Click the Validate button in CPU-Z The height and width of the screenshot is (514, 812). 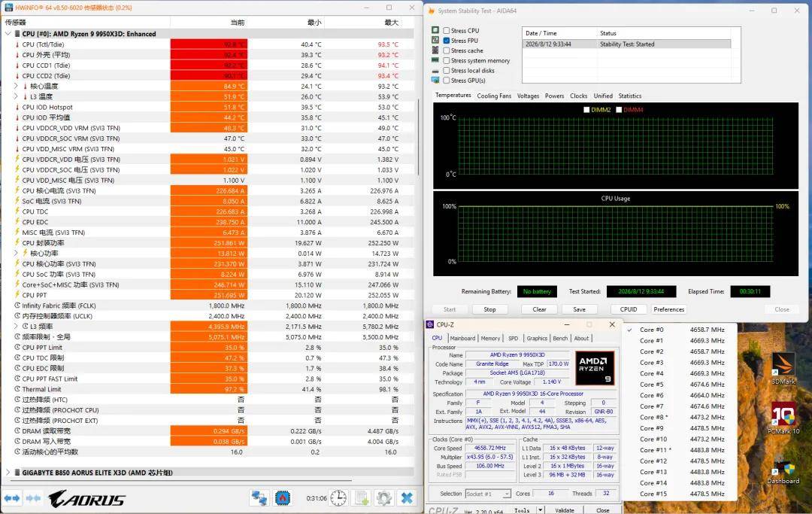(x=565, y=510)
